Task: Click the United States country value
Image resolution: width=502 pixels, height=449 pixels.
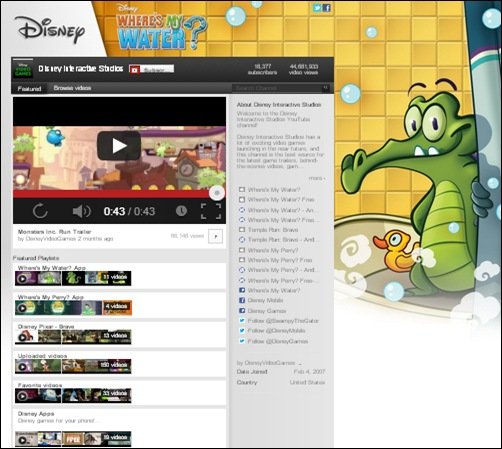Action: click(307, 382)
